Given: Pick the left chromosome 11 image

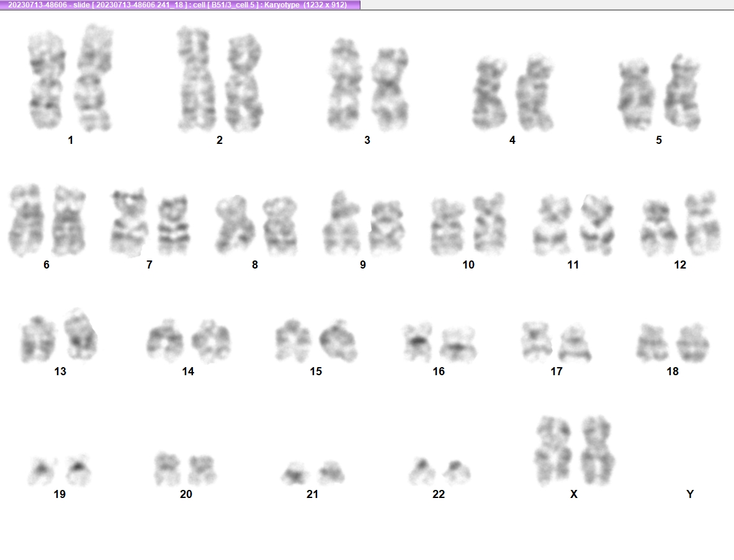Looking at the screenshot, I should pos(553,226).
